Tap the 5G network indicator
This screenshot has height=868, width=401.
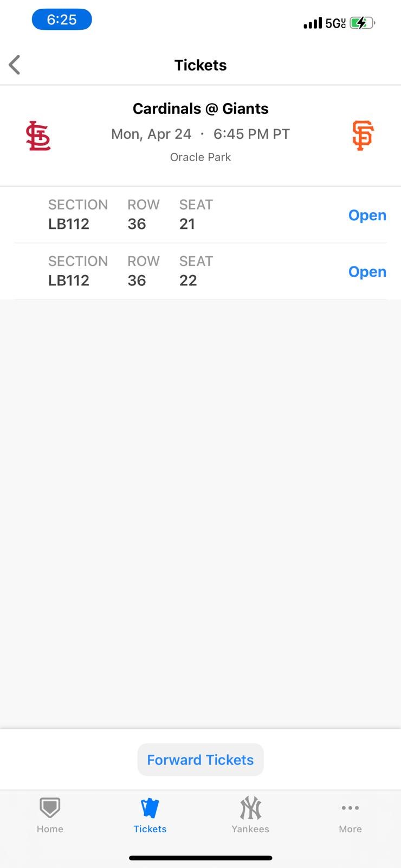pyautogui.click(x=335, y=23)
